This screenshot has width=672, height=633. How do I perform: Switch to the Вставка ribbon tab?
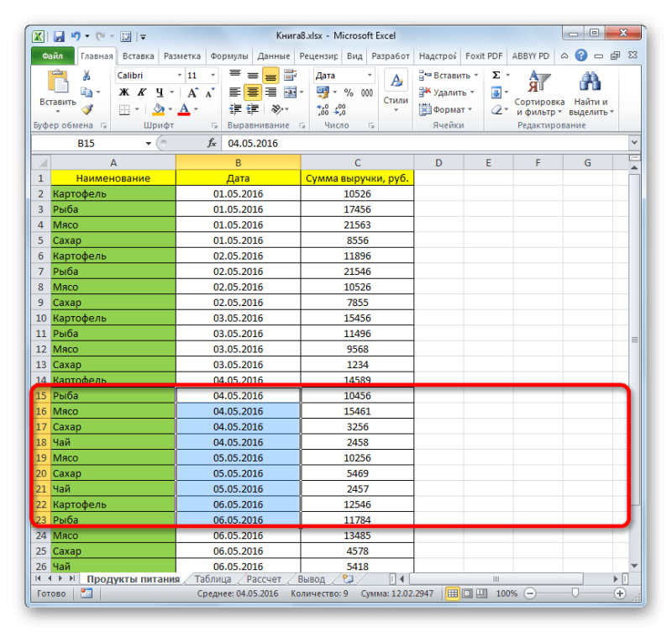tap(138, 56)
